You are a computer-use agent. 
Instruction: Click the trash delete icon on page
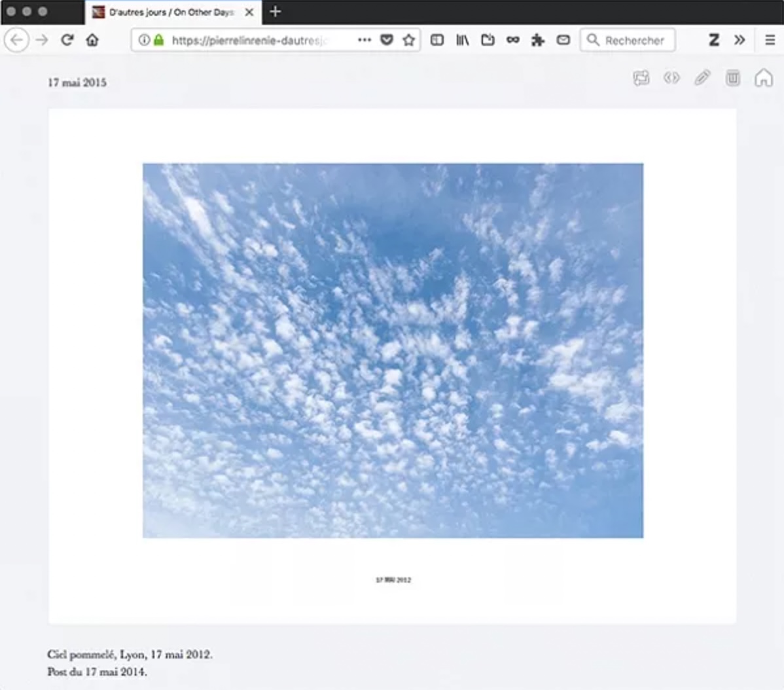pos(733,79)
